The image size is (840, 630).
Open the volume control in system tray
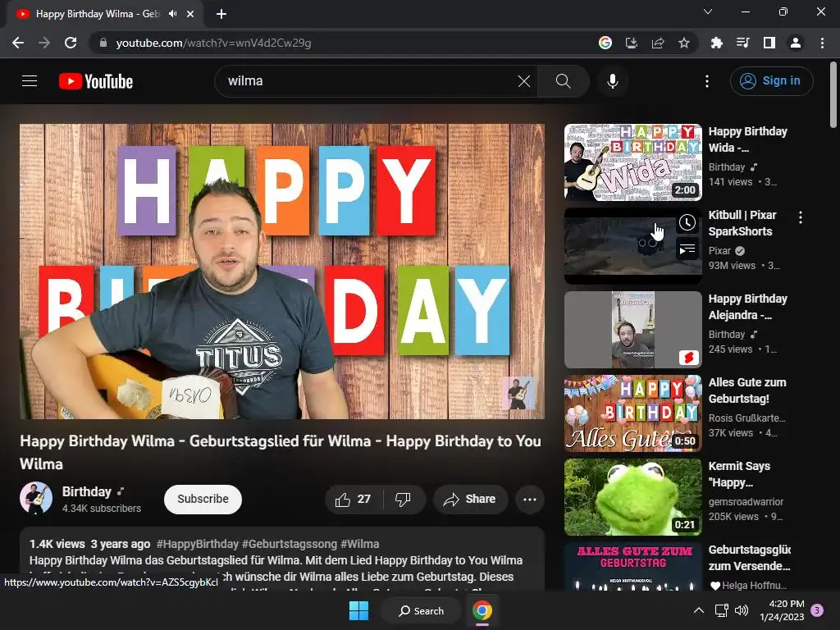[742, 610]
